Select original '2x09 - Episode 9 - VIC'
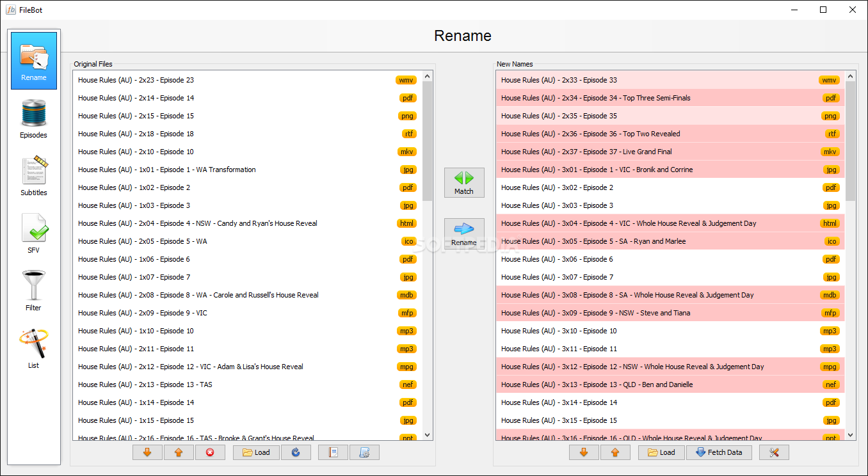Image resolution: width=868 pixels, height=476 pixels. coord(247,313)
